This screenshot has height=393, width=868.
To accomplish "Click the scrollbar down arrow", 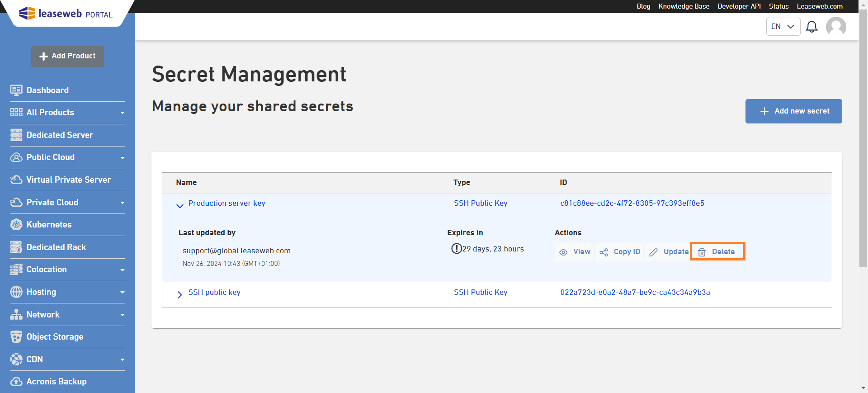I will [x=863, y=388].
